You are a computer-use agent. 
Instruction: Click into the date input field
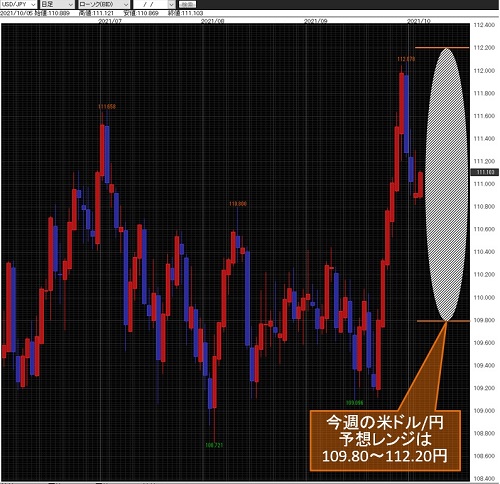150,4
